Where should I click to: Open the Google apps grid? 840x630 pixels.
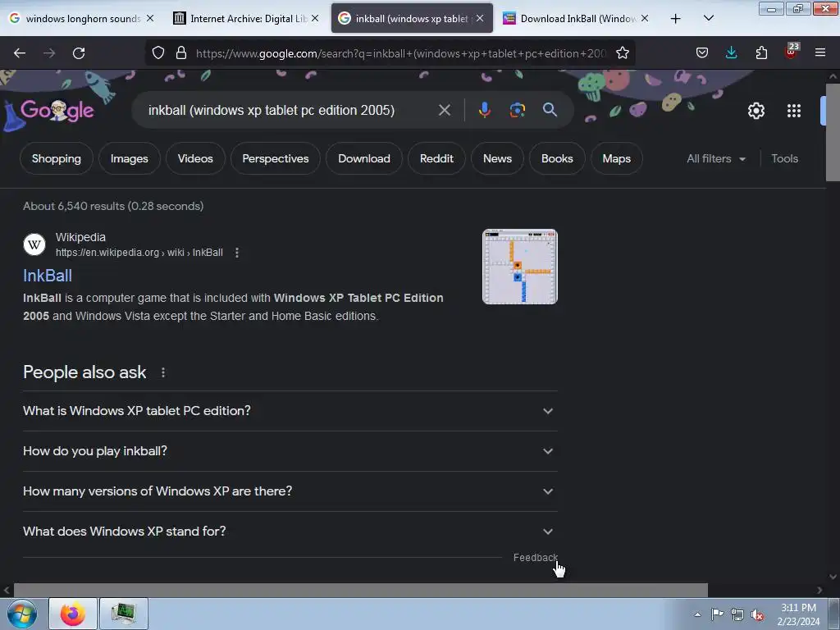pyautogui.click(x=794, y=111)
